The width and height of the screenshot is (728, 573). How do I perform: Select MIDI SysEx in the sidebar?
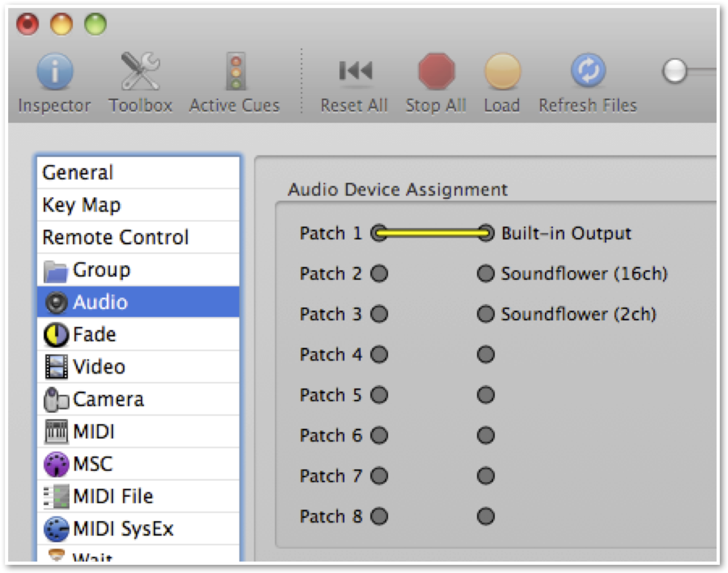[138, 528]
